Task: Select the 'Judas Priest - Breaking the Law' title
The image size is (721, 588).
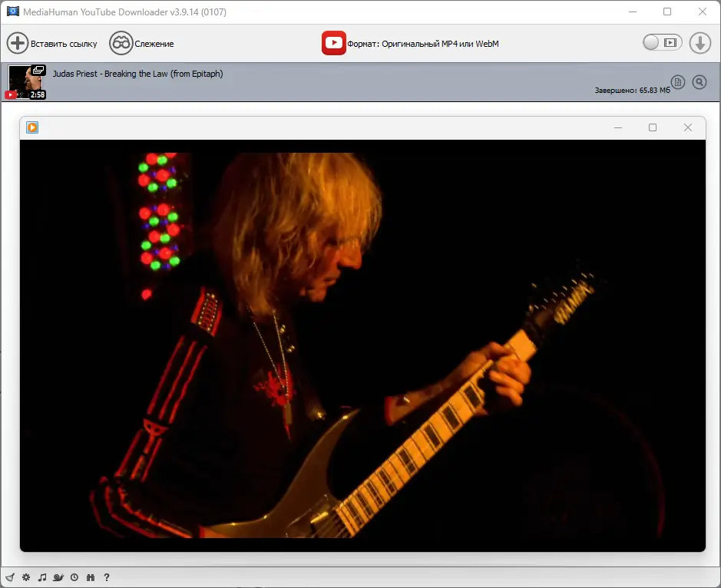Action: pos(137,74)
